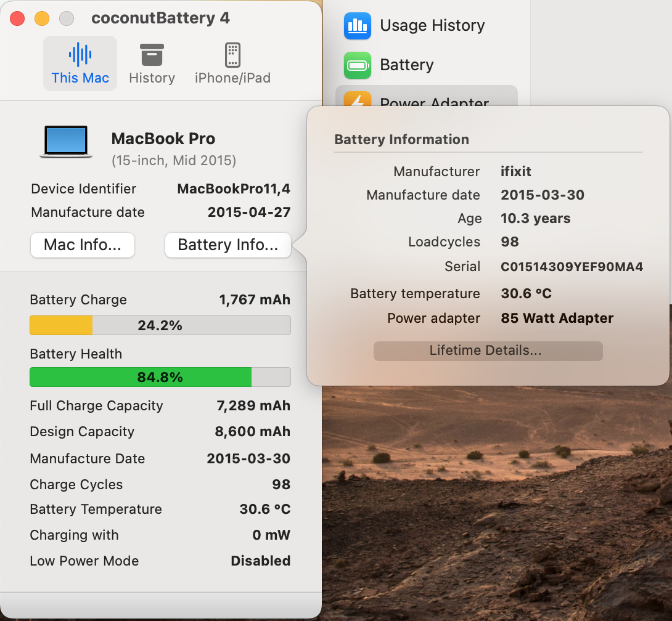This screenshot has height=621, width=672.
Task: Click Battery Temperature 30.6 °C in main window
Action: (x=265, y=509)
